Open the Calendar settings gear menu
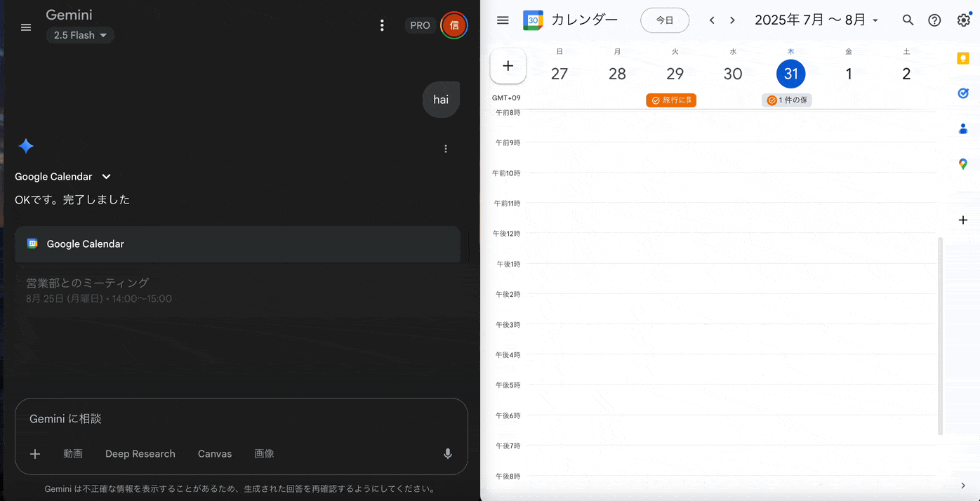980x501 pixels. (963, 20)
